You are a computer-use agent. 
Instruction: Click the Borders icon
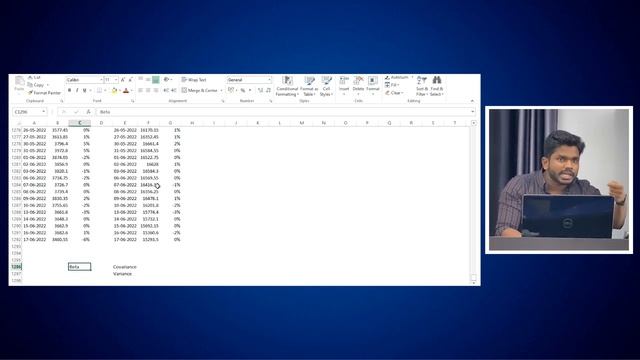point(99,90)
